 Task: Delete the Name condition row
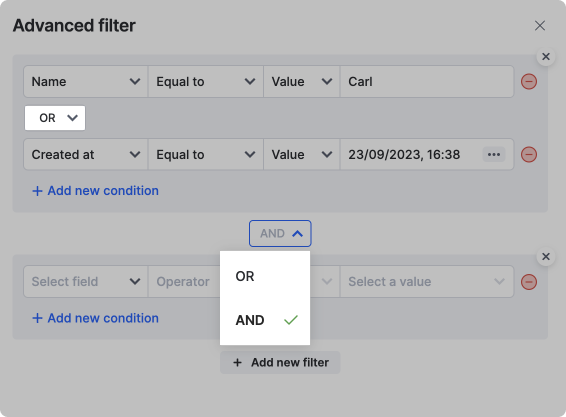point(529,82)
